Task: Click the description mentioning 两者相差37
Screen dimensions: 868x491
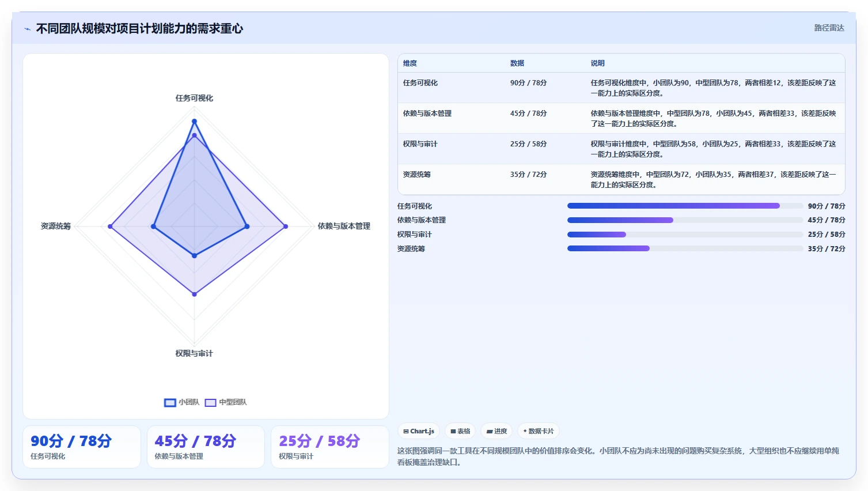Action: tap(713, 180)
